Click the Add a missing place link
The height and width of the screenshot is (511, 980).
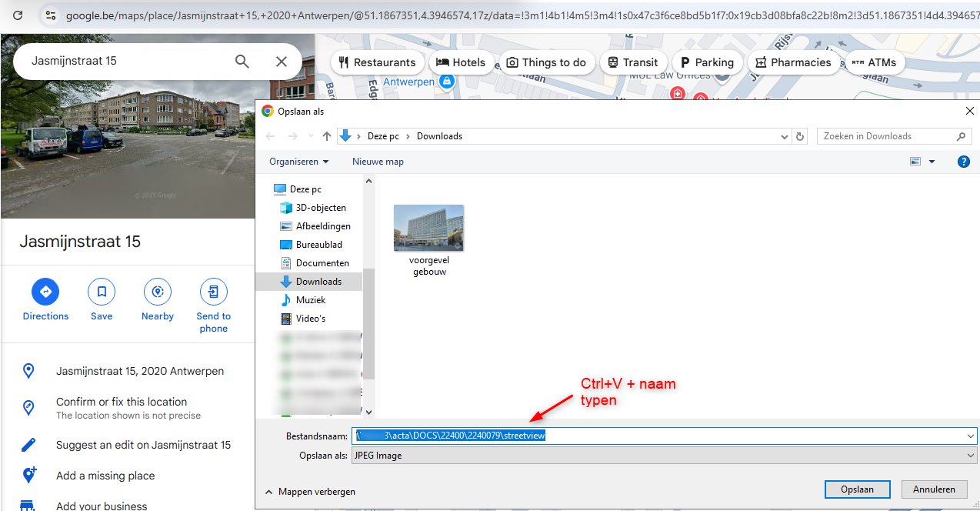(105, 476)
